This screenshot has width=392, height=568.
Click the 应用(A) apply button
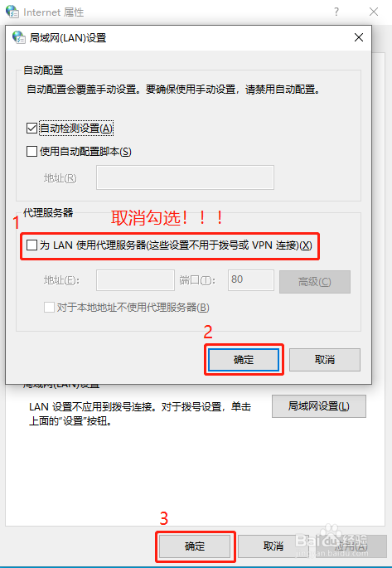(351, 546)
